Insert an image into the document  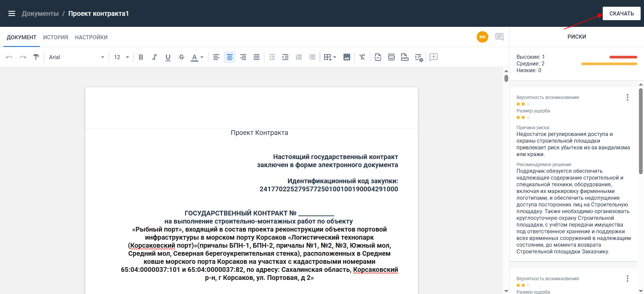coord(346,57)
